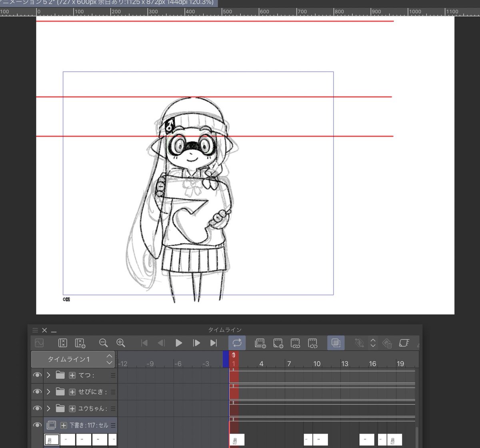Viewport: 480px width, 448px height.
Task: Click the せびにき folder icon
Action: pyautogui.click(x=60, y=392)
